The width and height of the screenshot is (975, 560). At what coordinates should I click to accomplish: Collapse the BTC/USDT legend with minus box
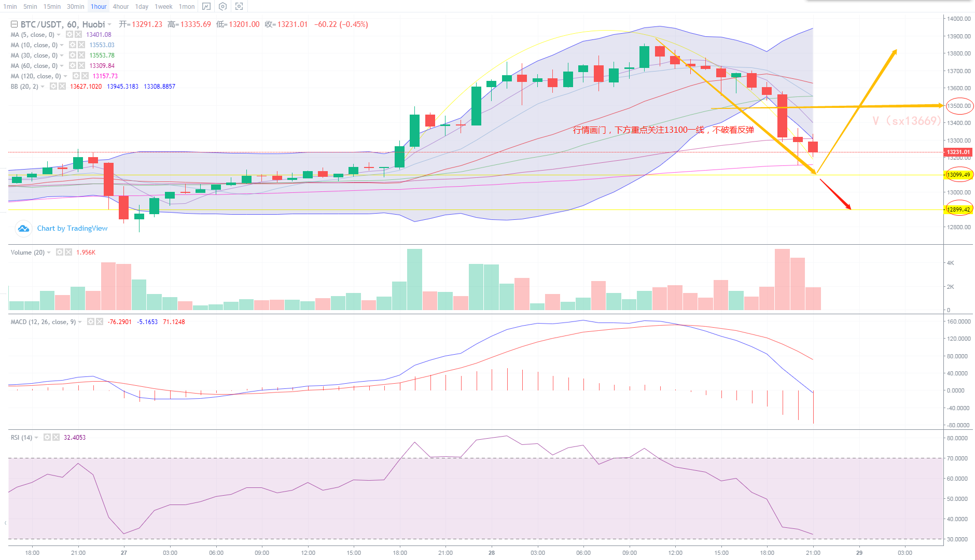coord(15,24)
